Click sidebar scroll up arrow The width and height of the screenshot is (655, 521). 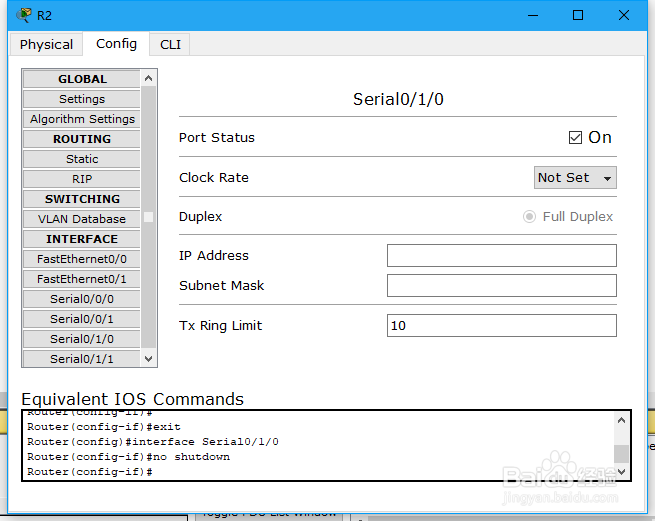[x=148, y=78]
